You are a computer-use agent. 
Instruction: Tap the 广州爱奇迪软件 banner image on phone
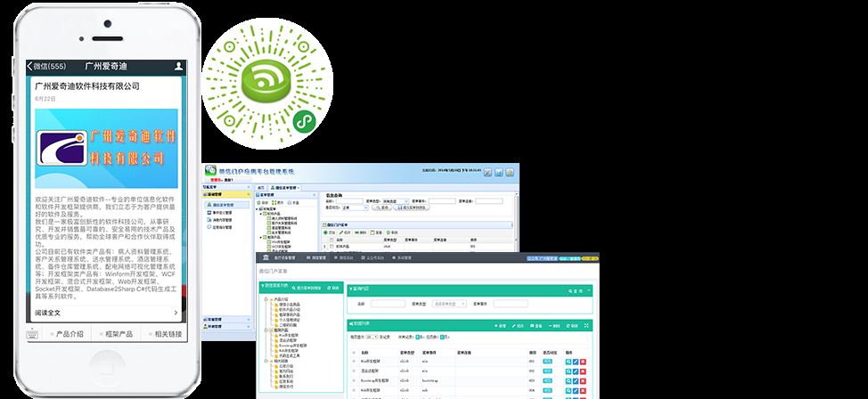pos(106,149)
